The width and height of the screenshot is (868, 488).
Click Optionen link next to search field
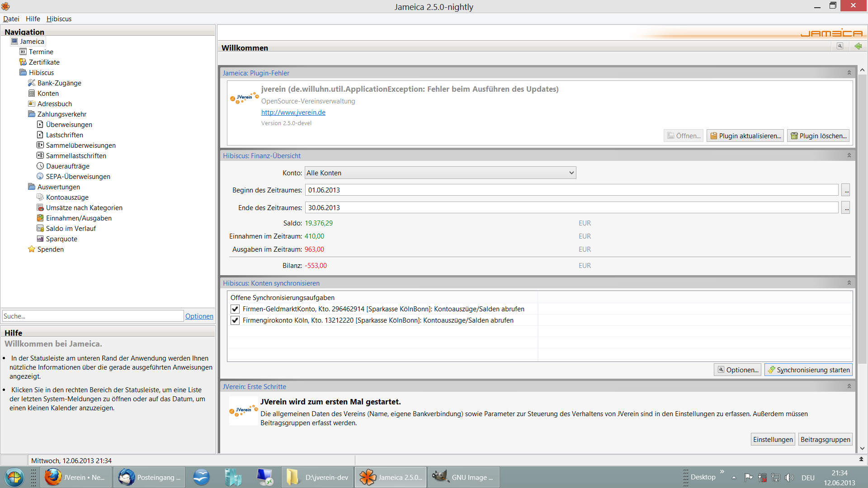point(199,316)
